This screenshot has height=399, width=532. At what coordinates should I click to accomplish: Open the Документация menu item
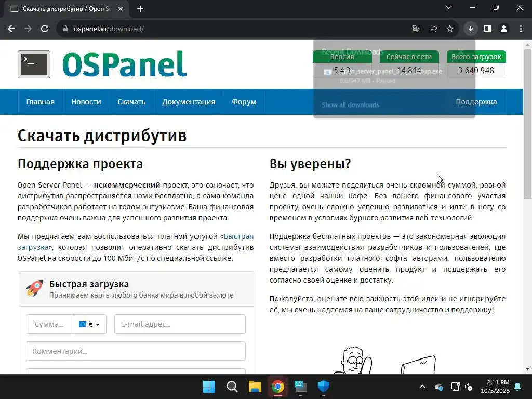[189, 102]
